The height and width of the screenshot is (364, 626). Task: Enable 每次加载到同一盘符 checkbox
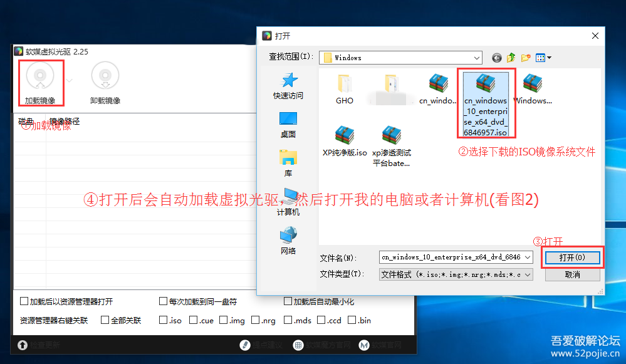pos(163,301)
